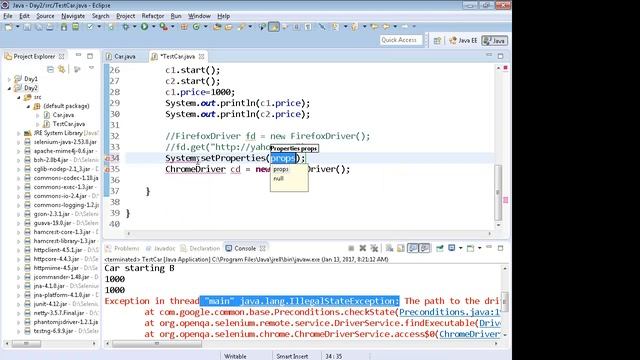Click the Open Type icon in toolbar
This screenshot has height=360, width=640.
[217, 27]
